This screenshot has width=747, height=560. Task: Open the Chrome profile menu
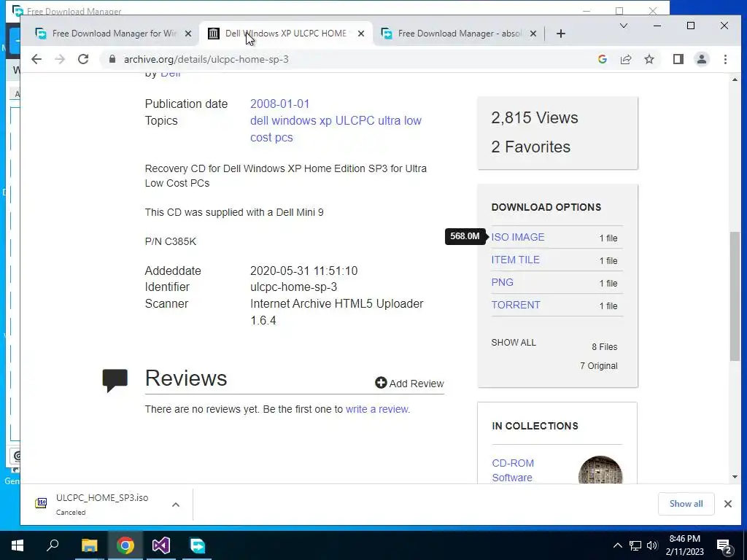pyautogui.click(x=701, y=59)
